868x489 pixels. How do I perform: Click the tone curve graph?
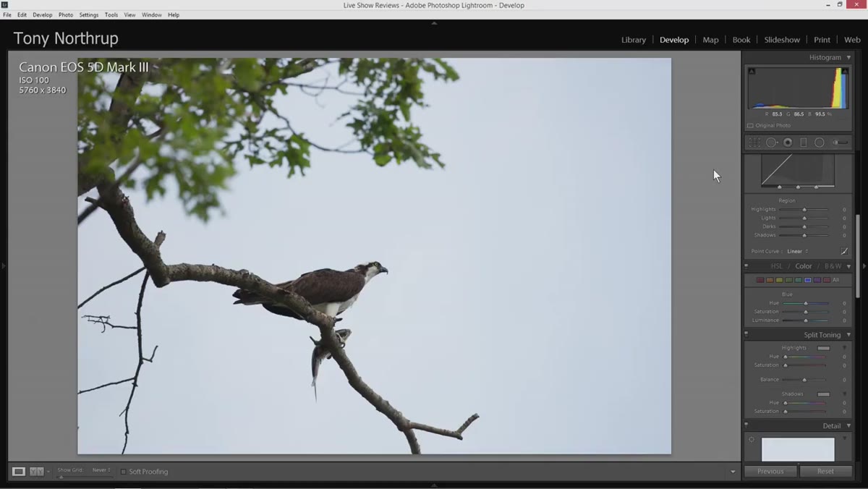coord(798,171)
